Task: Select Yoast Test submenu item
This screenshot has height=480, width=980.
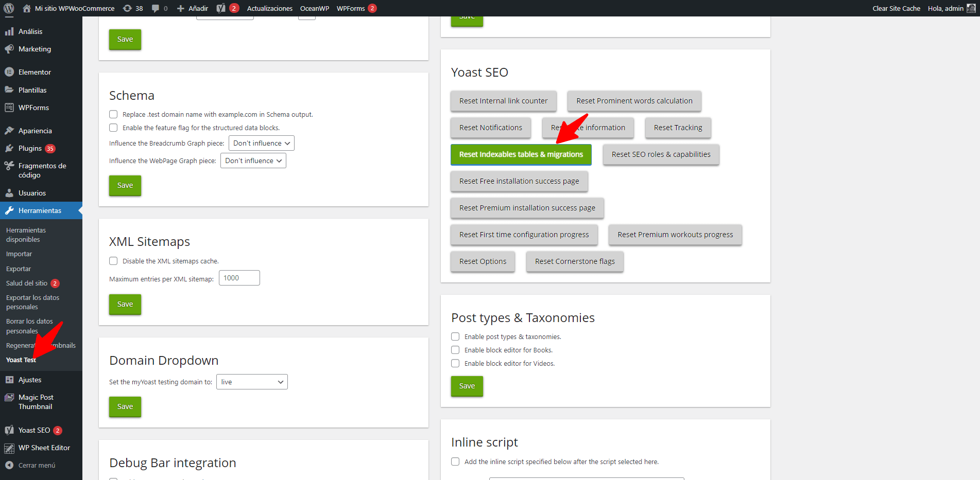Action: point(21,360)
